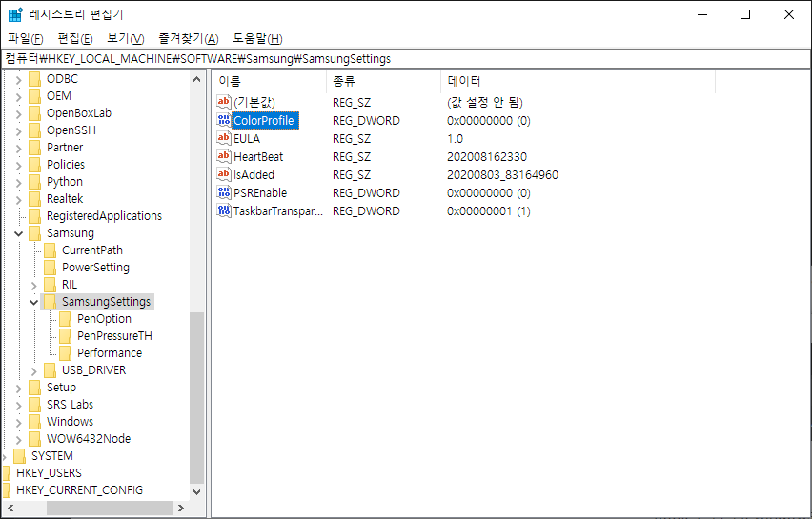Select the HKEY_CURRENT_CONFIG tree item
The width and height of the screenshot is (812, 519).
point(79,490)
